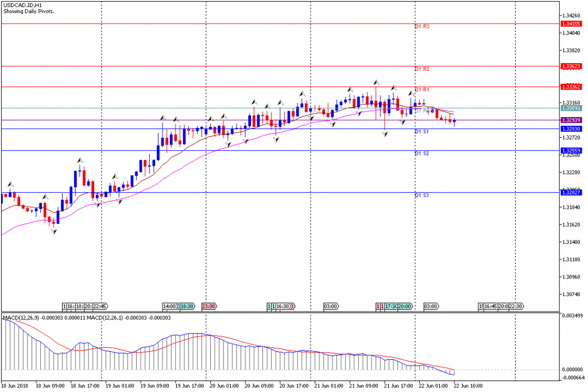Click the red 1.34155 price tag
This screenshot has width=588, height=392.
click(571, 24)
